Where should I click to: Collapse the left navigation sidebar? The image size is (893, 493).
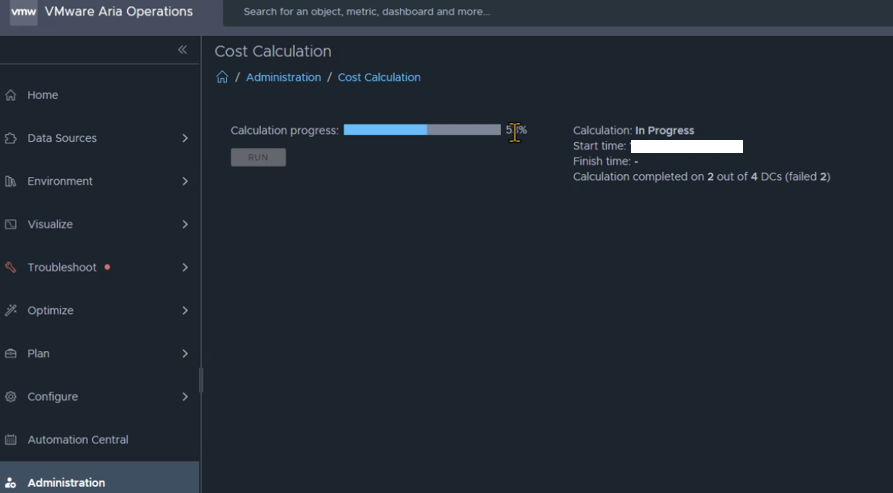(182, 50)
